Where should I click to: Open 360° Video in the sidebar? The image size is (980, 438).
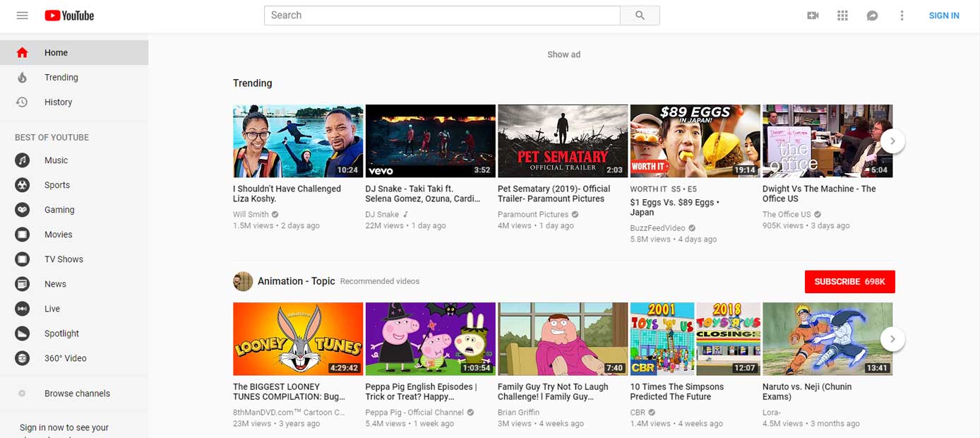click(74, 358)
